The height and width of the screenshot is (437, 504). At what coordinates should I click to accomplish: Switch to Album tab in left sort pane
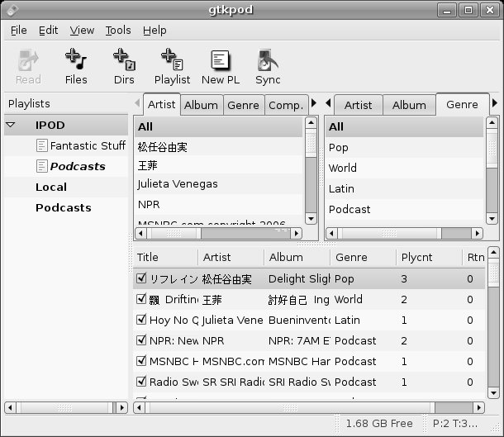tap(201, 105)
